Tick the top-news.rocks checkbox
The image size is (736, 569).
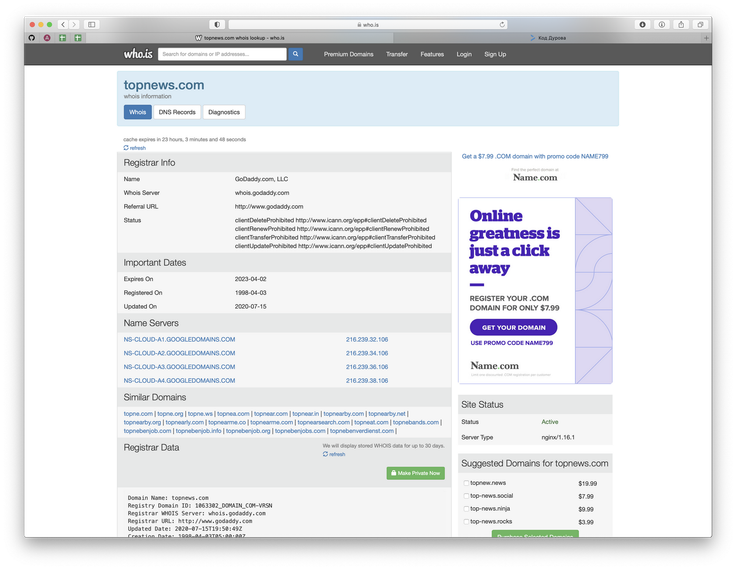[466, 522]
